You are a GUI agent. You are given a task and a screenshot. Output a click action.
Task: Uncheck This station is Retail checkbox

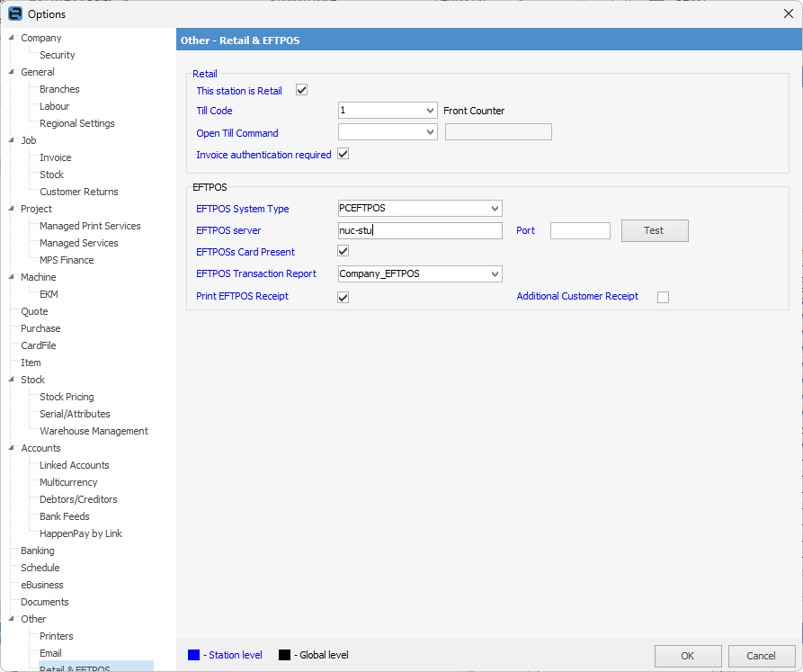point(302,90)
